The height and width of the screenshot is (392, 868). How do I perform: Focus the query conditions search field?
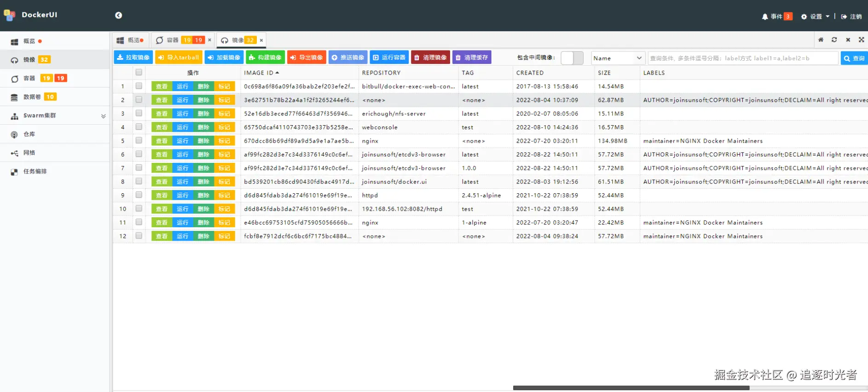[743, 58]
